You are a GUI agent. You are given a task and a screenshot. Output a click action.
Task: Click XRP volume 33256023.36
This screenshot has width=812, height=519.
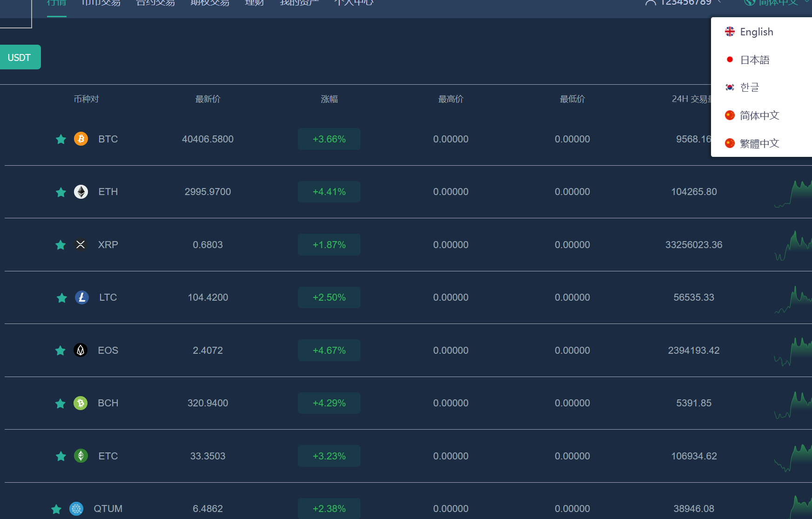click(694, 245)
